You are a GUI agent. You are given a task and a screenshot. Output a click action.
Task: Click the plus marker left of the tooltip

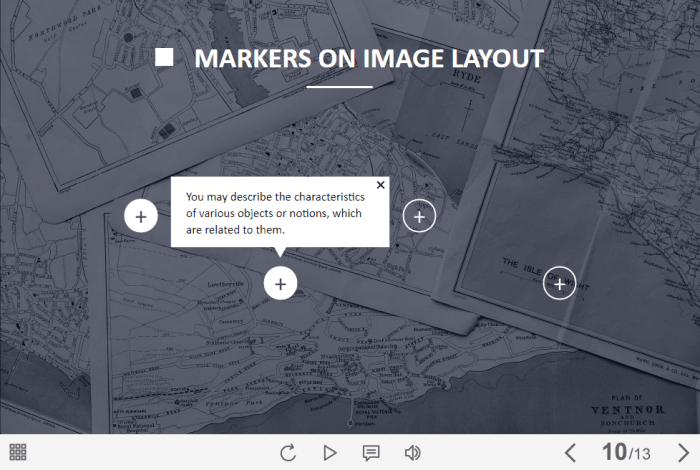141,216
